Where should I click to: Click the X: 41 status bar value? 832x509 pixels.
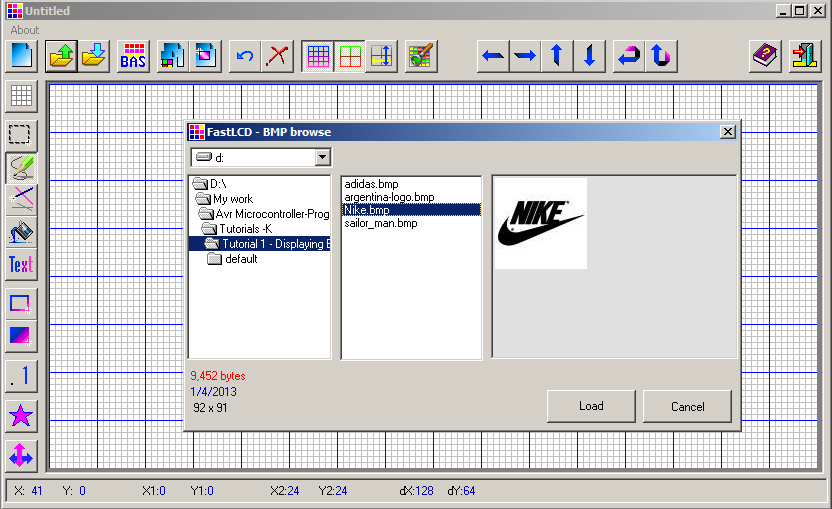point(28,491)
